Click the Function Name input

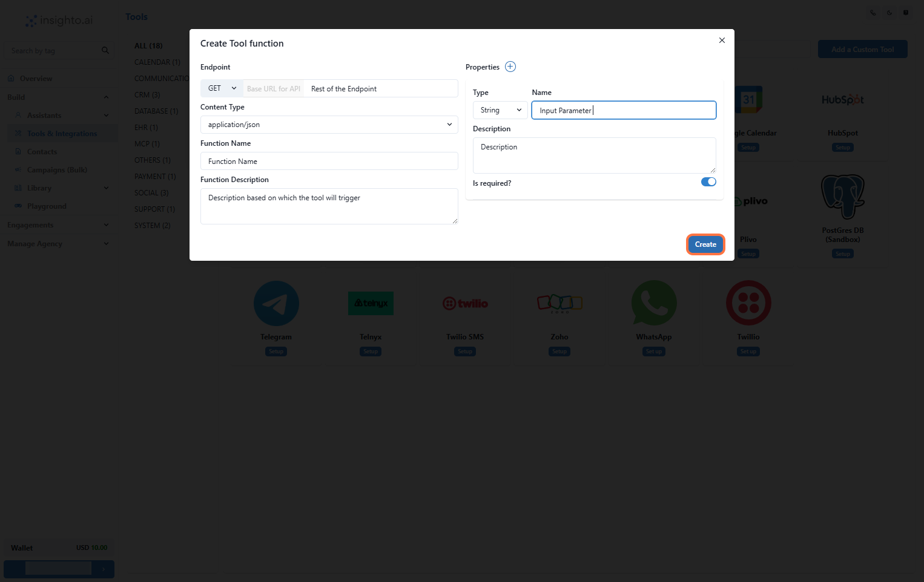click(x=329, y=161)
